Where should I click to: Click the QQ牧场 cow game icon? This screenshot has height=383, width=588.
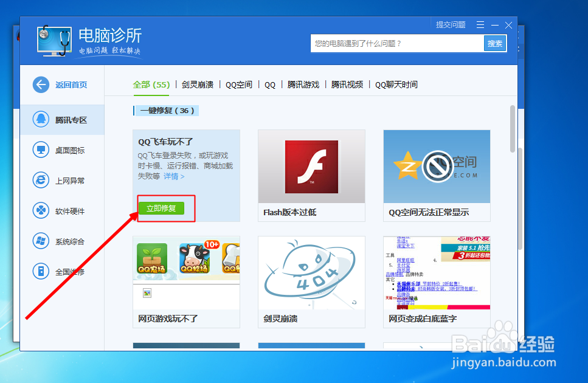pyautogui.click(x=194, y=258)
